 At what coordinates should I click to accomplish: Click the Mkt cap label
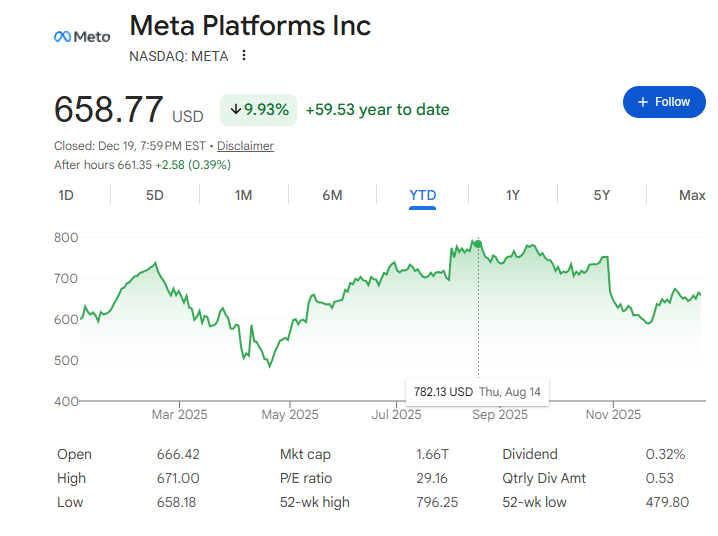coord(305,454)
